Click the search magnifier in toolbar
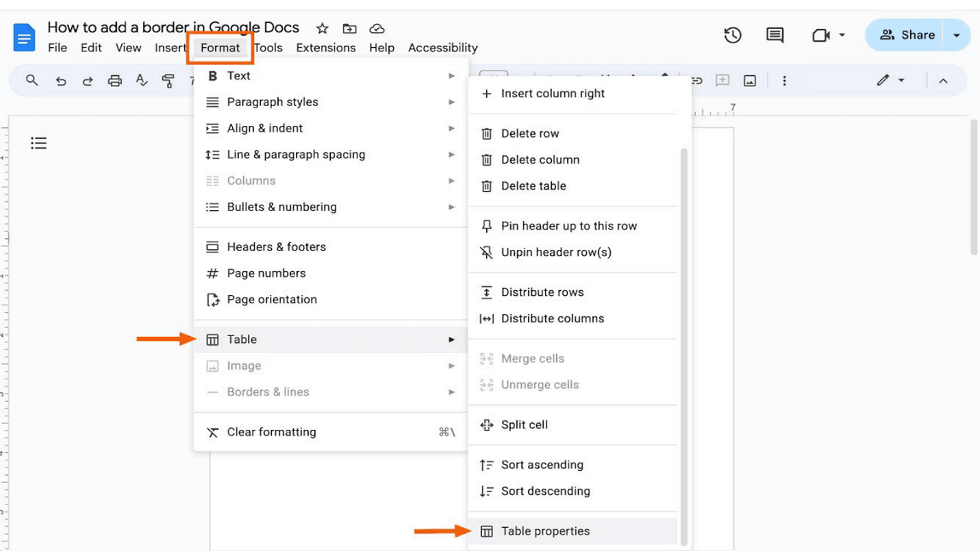Viewport: 980px width, 551px height. click(x=32, y=80)
